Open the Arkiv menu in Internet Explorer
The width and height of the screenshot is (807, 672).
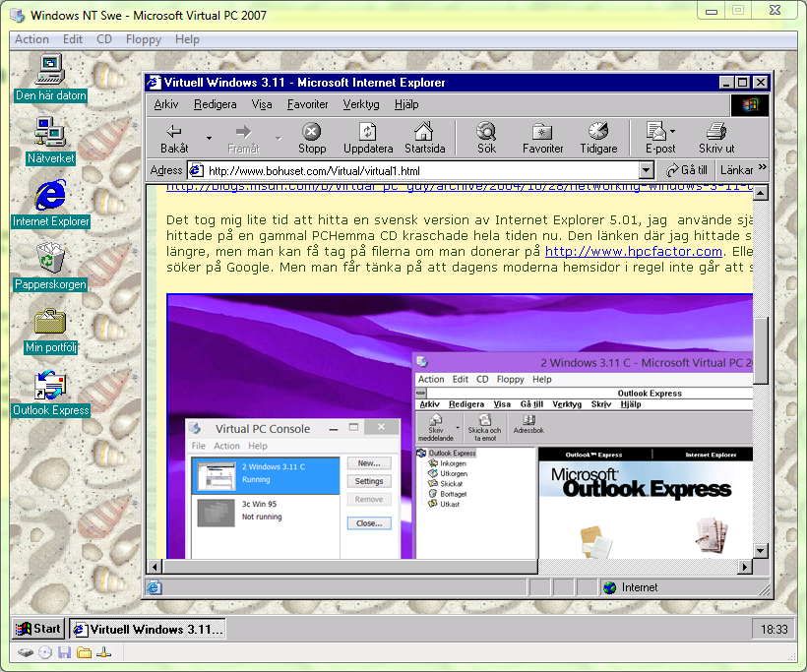point(165,104)
